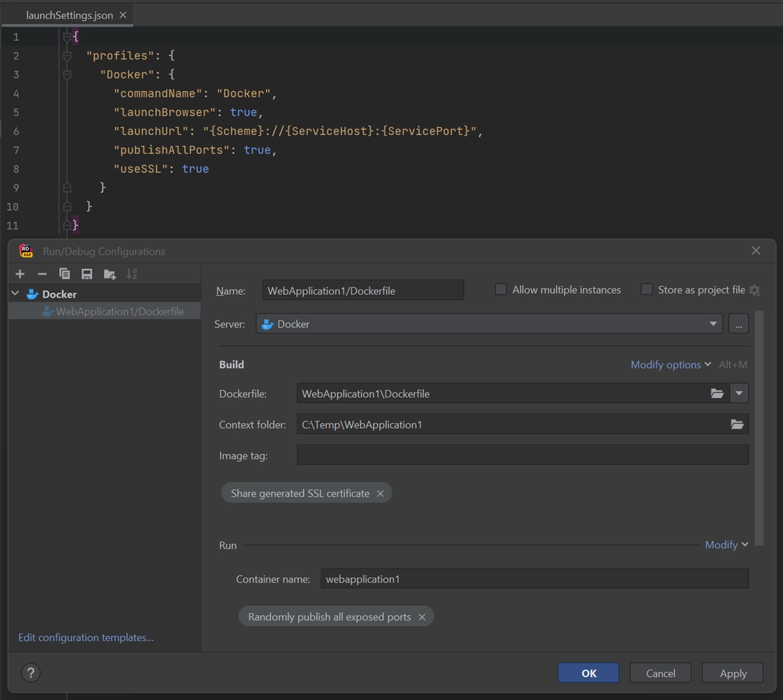The width and height of the screenshot is (783, 700).
Task: Close the Run/Debug Configurations dialog
Action: pyautogui.click(x=756, y=251)
